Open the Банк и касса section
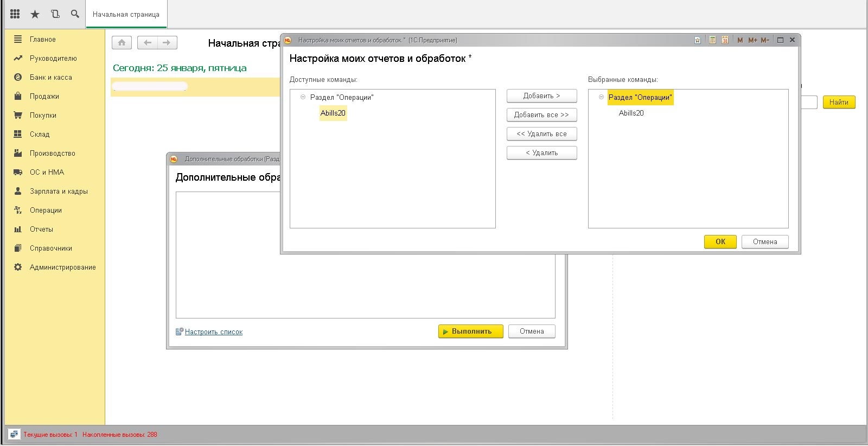The width and height of the screenshot is (868, 446). (50, 77)
